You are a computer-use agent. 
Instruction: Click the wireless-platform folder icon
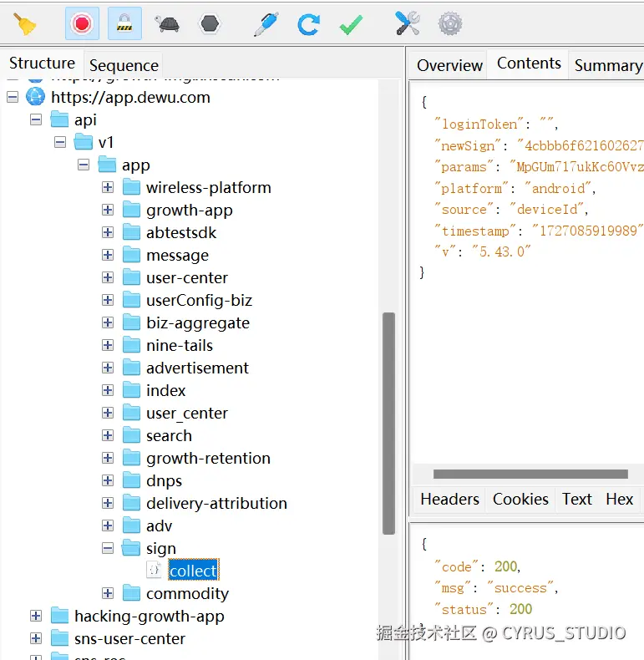point(131,186)
